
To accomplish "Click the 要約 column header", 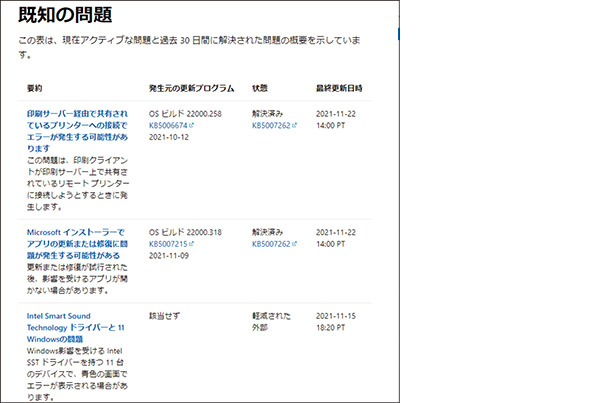I will pyautogui.click(x=35, y=88).
